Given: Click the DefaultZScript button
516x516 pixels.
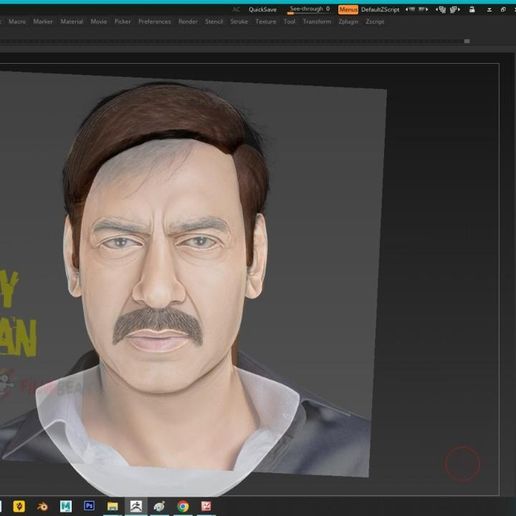Looking at the screenshot, I should click(380, 10).
